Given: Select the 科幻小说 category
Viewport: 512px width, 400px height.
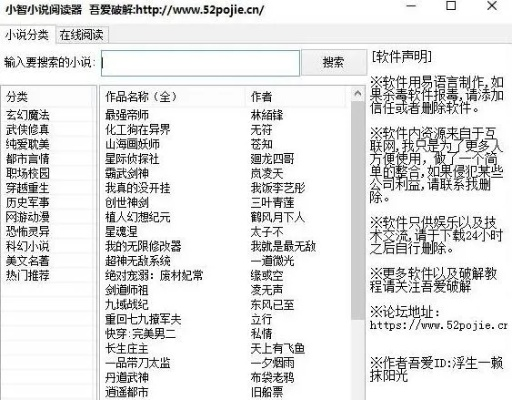Looking at the screenshot, I should tap(28, 247).
